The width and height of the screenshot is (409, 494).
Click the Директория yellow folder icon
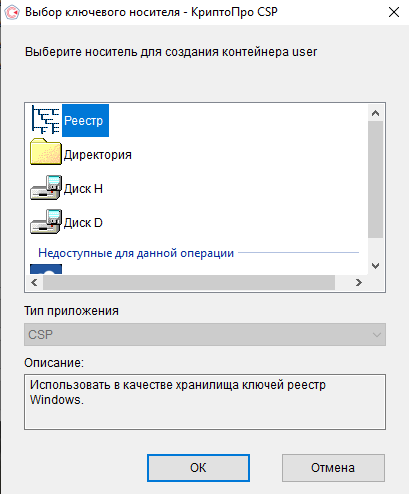tap(46, 152)
